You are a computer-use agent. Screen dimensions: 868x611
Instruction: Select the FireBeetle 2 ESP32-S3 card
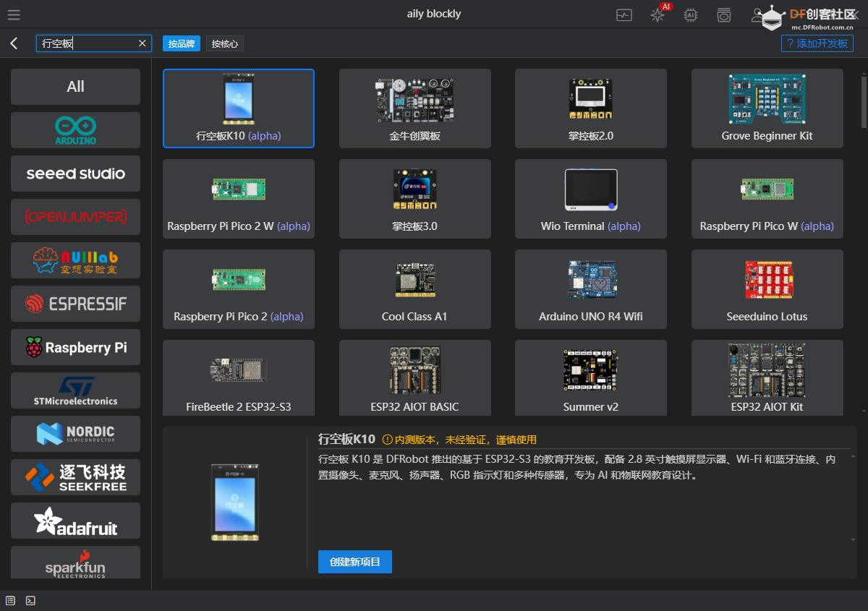point(239,377)
